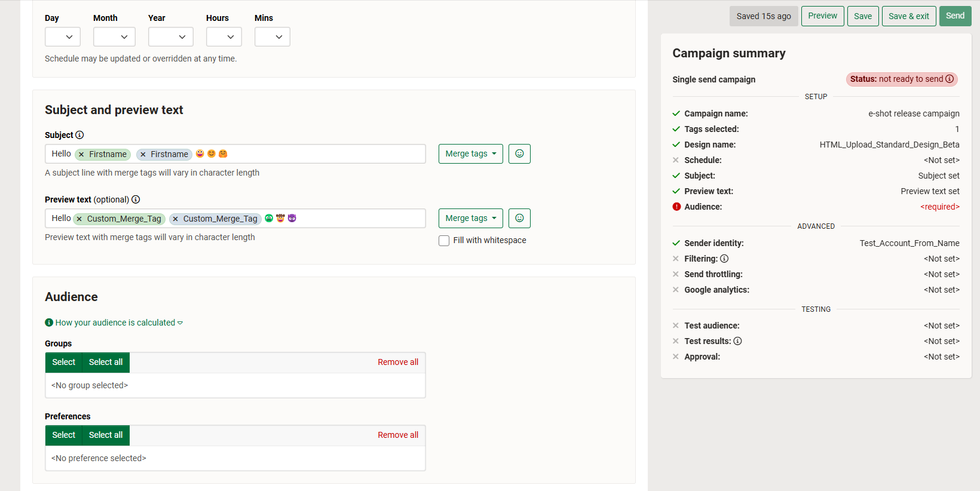The image size is (980, 491).
Task: Click the Saved 15s ago indicator
Action: coord(764,16)
